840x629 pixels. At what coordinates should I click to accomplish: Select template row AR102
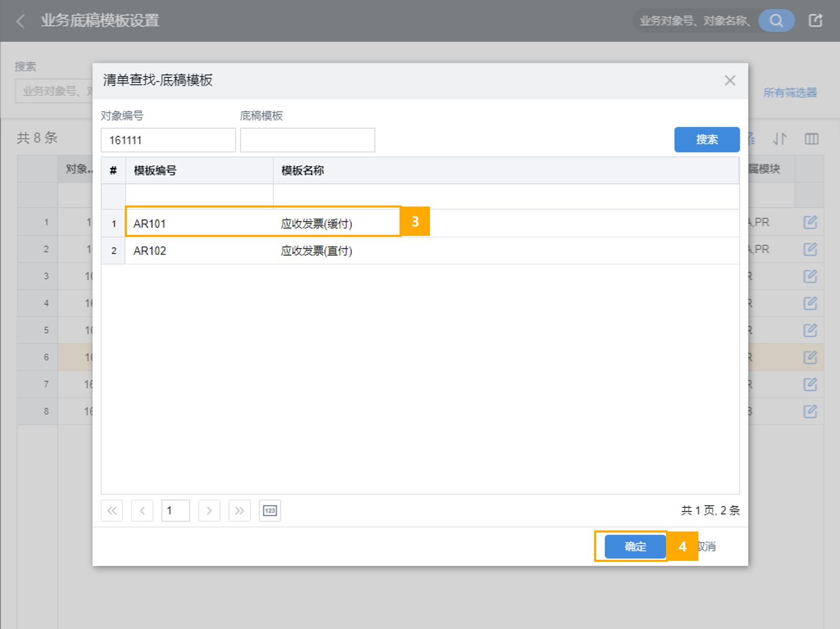420,251
